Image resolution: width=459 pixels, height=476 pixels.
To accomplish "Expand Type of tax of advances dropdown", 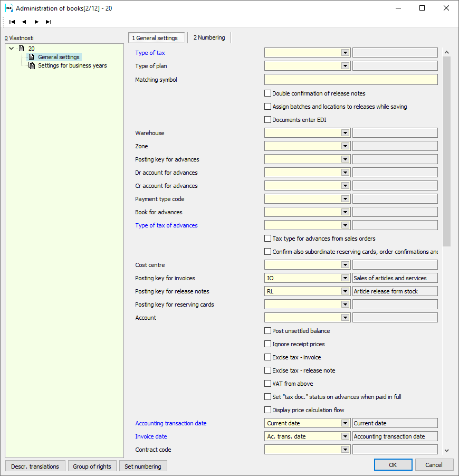I will (x=345, y=225).
